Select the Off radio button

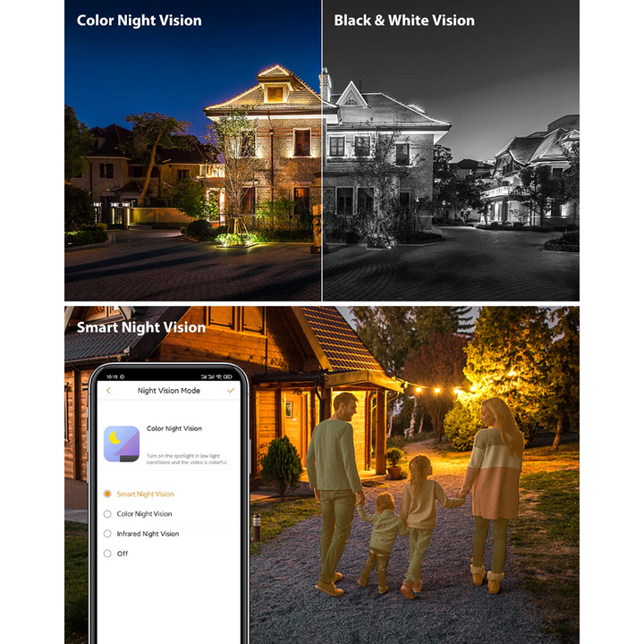pyautogui.click(x=107, y=554)
